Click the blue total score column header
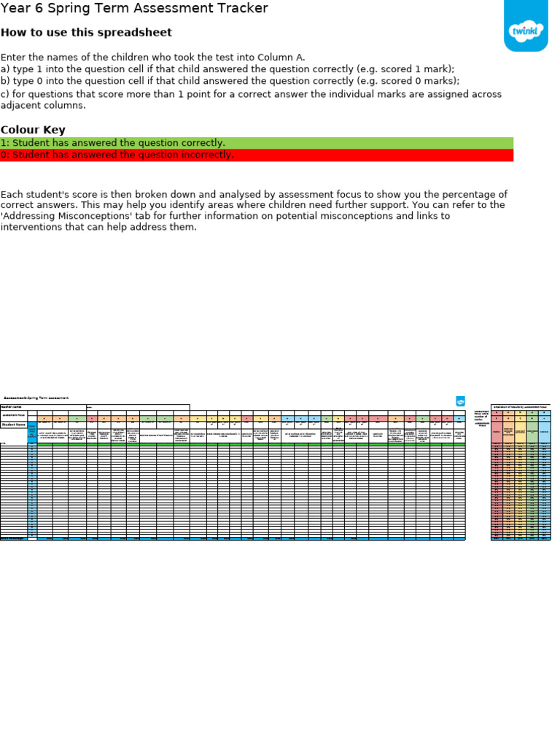Image resolution: width=560 pixels, height=747 pixels. (32, 432)
